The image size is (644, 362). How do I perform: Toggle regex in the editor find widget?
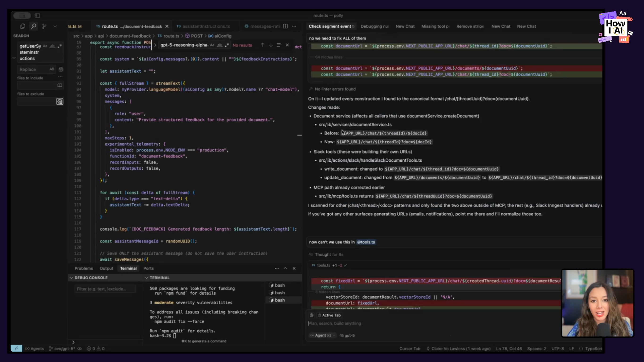point(227,45)
